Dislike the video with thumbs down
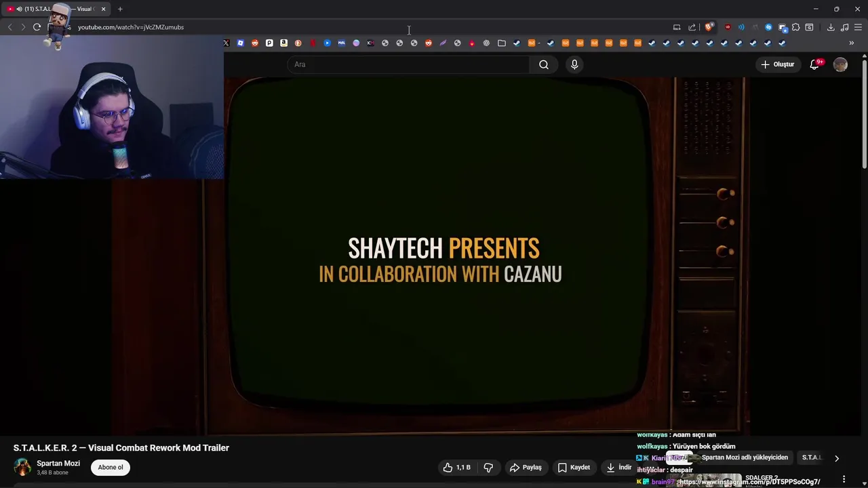Viewport: 868px width, 488px height. click(488, 468)
